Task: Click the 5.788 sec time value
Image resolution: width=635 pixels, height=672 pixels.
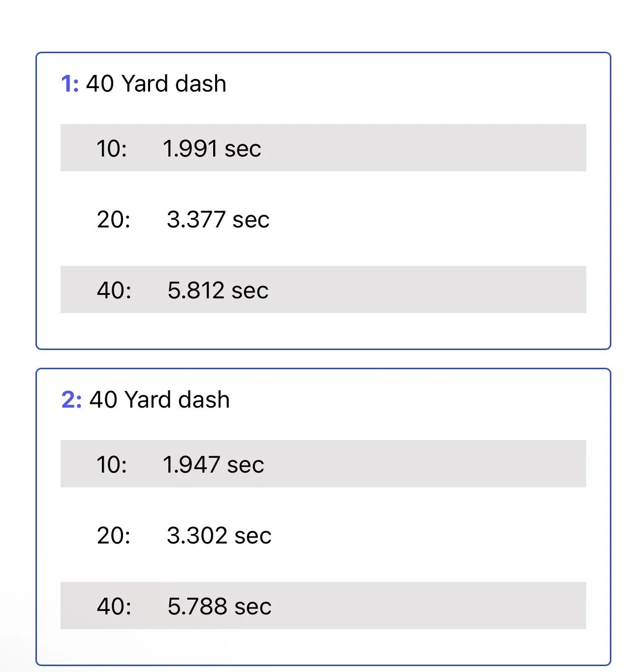Action: [219, 607]
